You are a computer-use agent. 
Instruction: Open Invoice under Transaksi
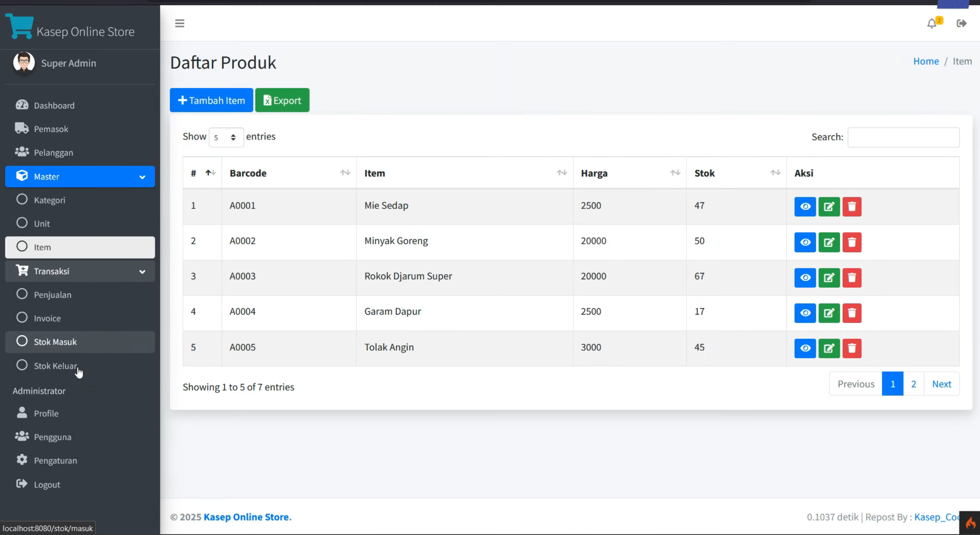coord(80,318)
